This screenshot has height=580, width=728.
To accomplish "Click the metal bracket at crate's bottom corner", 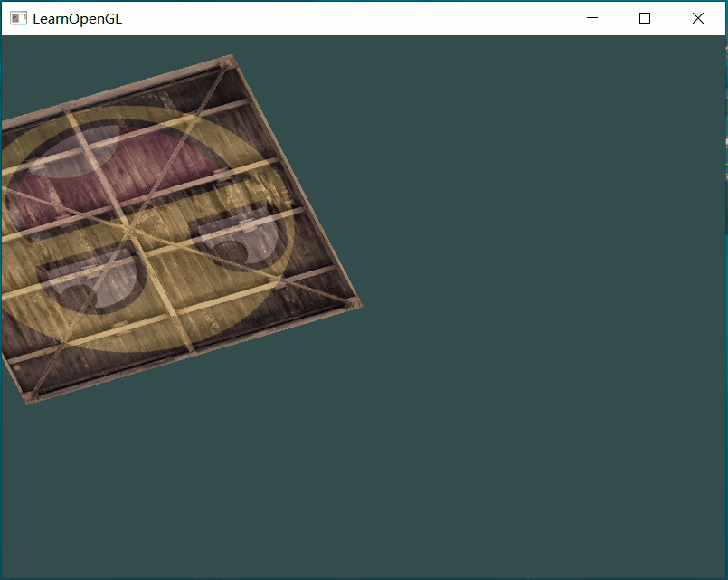I will (x=31, y=395).
